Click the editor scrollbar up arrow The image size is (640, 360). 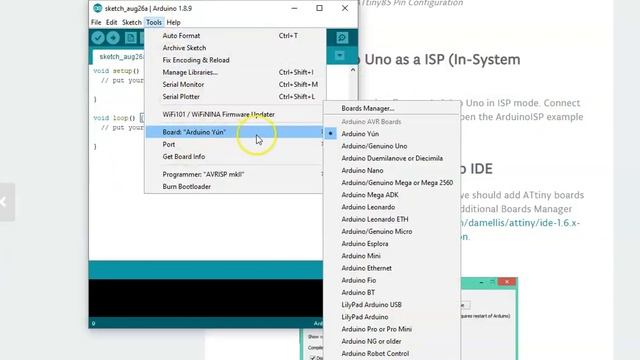click(x=353, y=70)
